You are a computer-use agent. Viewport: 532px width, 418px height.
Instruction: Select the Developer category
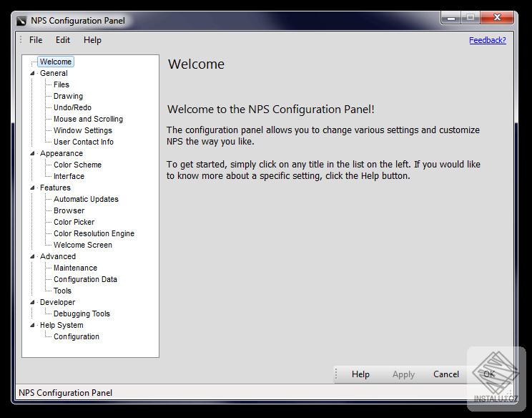[x=57, y=302]
